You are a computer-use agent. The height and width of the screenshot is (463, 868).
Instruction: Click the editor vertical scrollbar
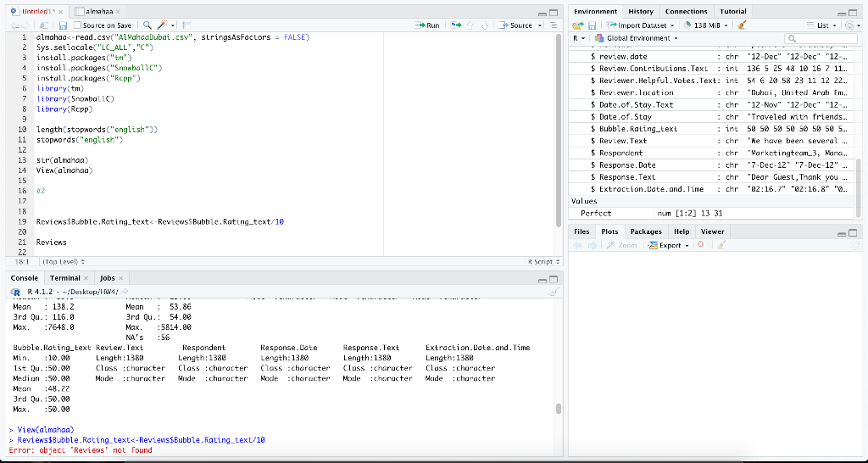[559, 129]
